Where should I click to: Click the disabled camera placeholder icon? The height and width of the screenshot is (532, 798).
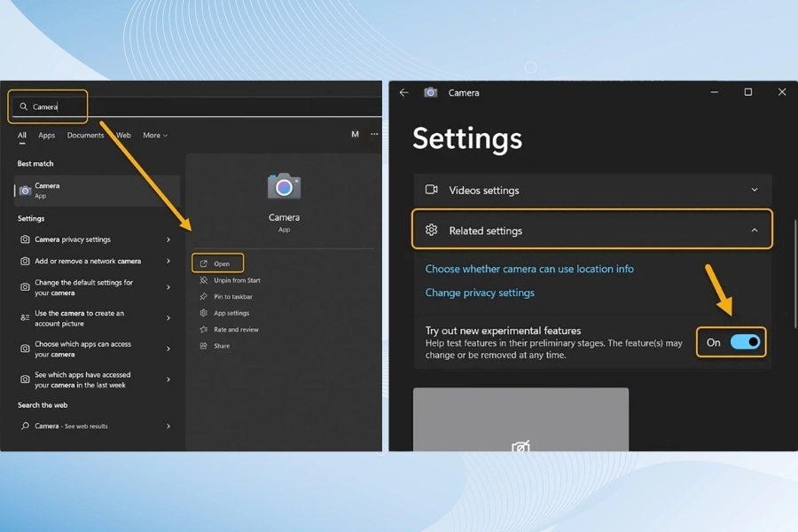520,448
